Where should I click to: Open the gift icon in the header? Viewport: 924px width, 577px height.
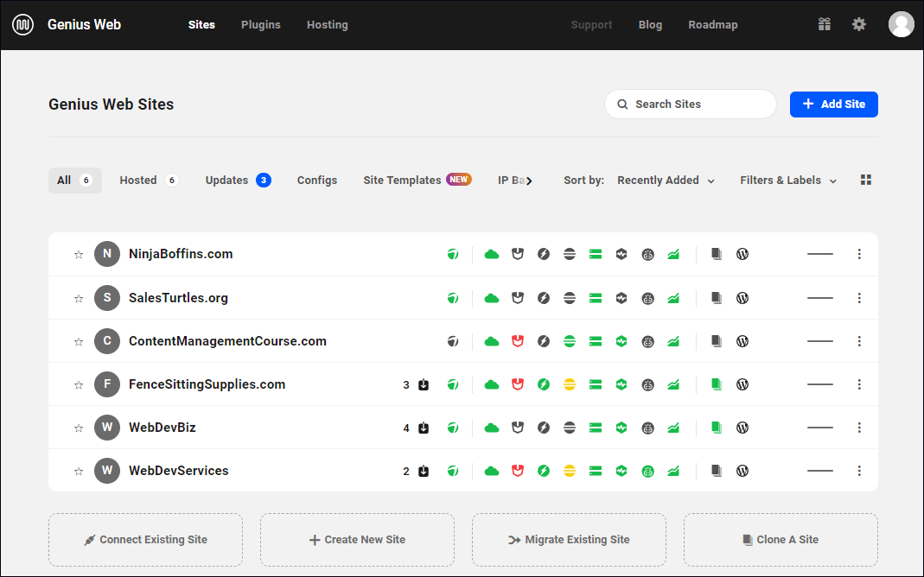coord(825,24)
